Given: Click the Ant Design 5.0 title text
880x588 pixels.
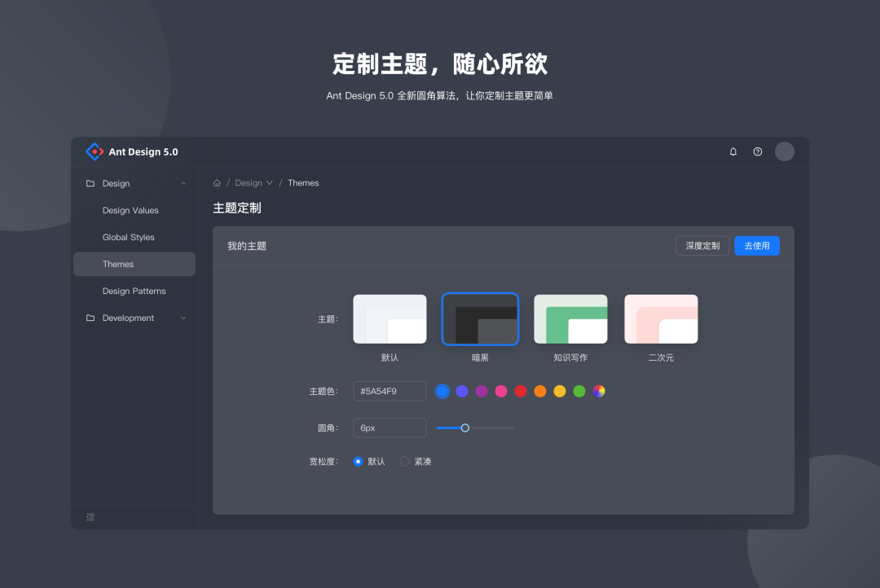Looking at the screenshot, I should (143, 152).
